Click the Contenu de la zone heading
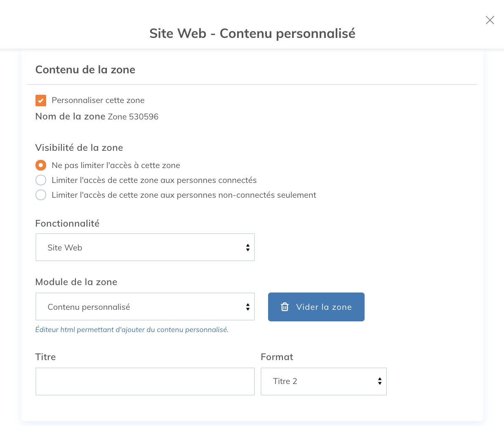 tap(85, 70)
